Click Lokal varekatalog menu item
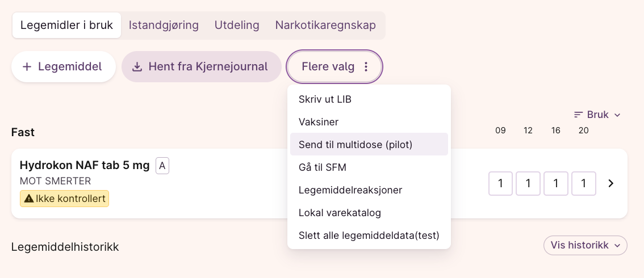 coord(340,213)
